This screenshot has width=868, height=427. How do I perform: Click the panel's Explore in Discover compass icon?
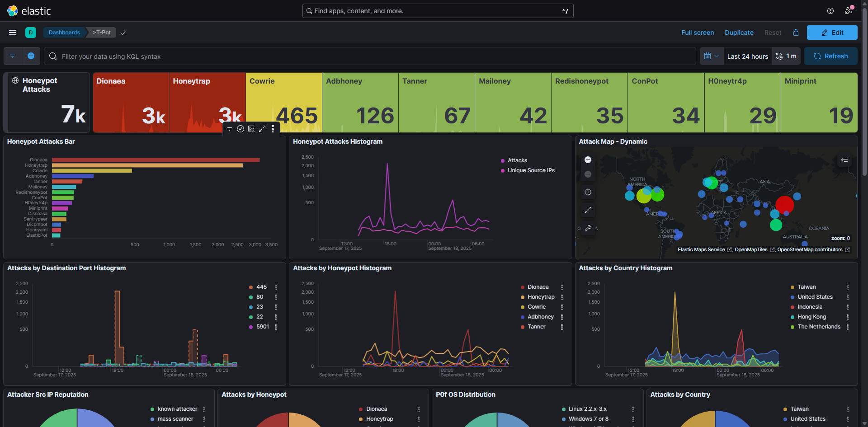point(241,129)
